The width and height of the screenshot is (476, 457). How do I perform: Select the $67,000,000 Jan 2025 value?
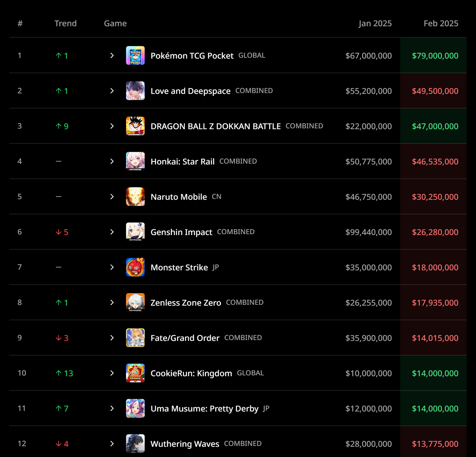pos(369,56)
